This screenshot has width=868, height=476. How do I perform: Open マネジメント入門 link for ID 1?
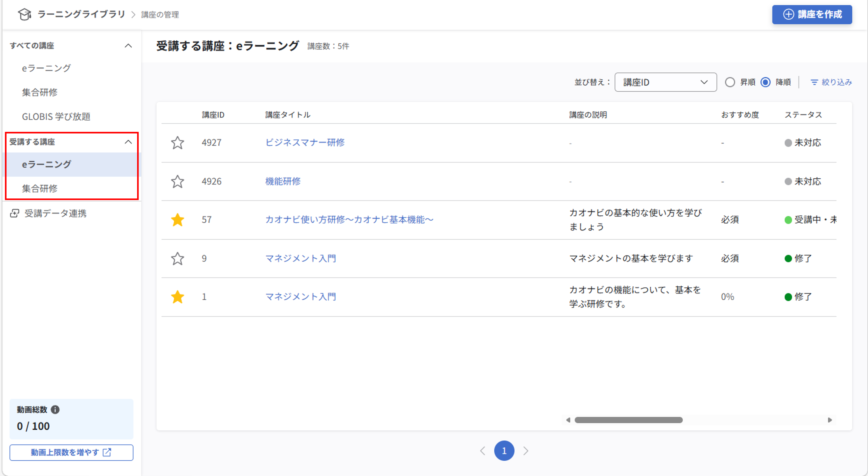click(301, 297)
